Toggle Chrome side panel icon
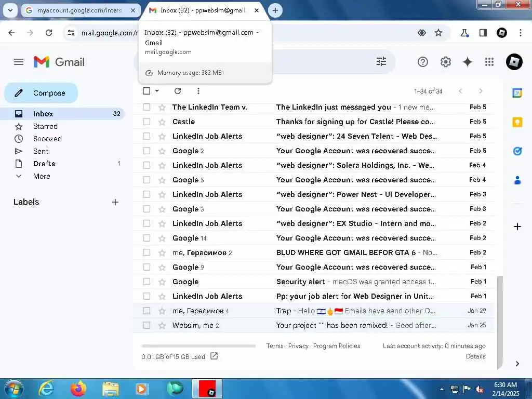This screenshot has width=532, height=399. (483, 33)
